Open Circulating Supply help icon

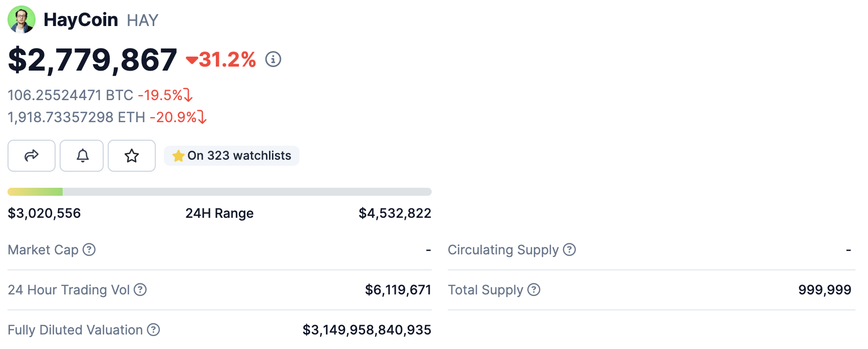569,249
